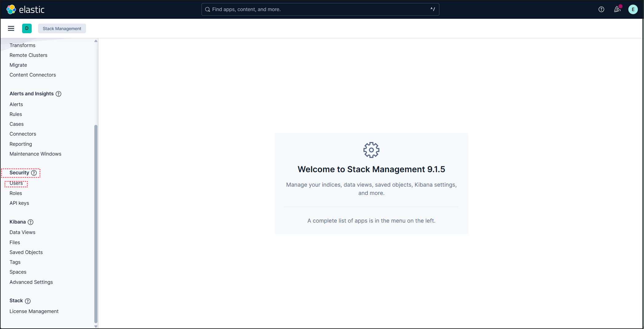
Task: Click help icon beside Stack heading
Action: pos(28,301)
